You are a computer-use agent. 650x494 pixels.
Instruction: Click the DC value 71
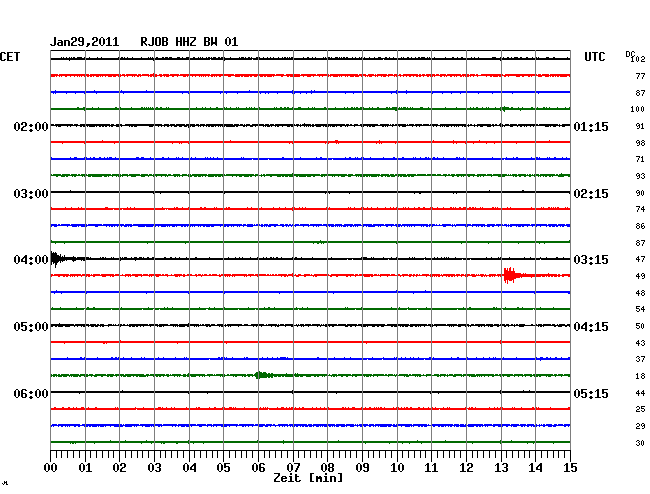point(640,159)
